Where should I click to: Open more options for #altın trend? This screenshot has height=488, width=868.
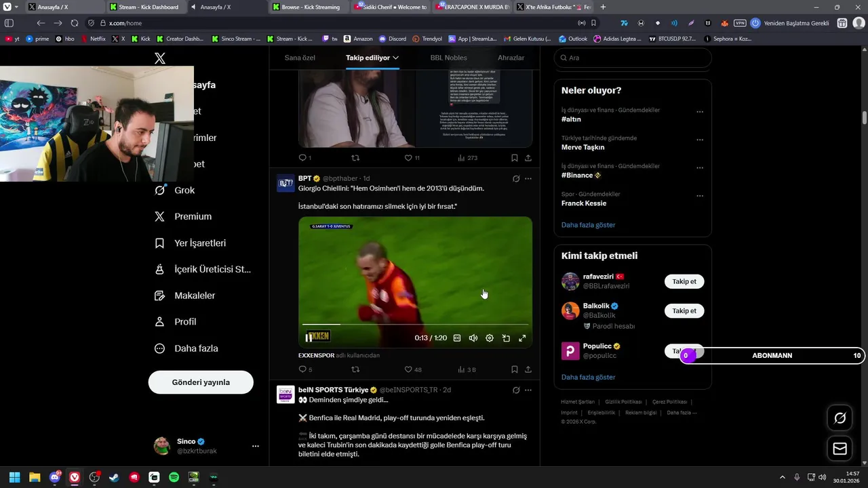coord(700,113)
